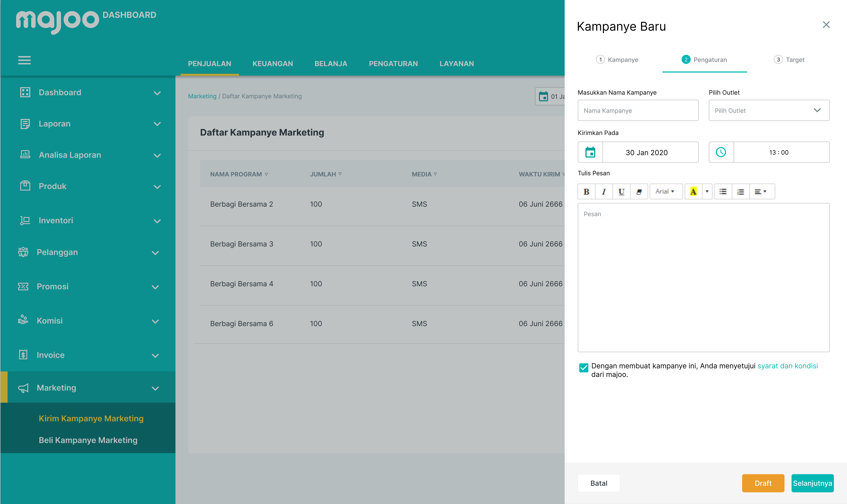This screenshot has height=504, width=847.
Task: Click the Invoice receipt icon
Action: pos(23,355)
